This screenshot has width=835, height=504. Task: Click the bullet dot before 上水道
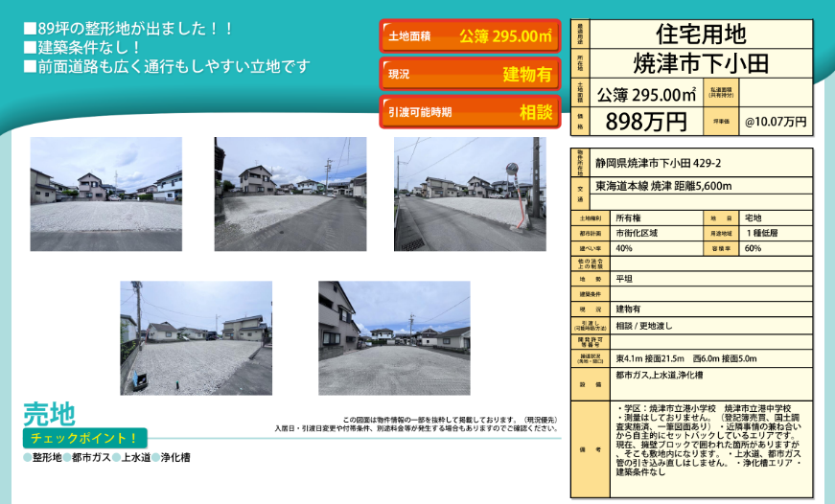click(116, 458)
